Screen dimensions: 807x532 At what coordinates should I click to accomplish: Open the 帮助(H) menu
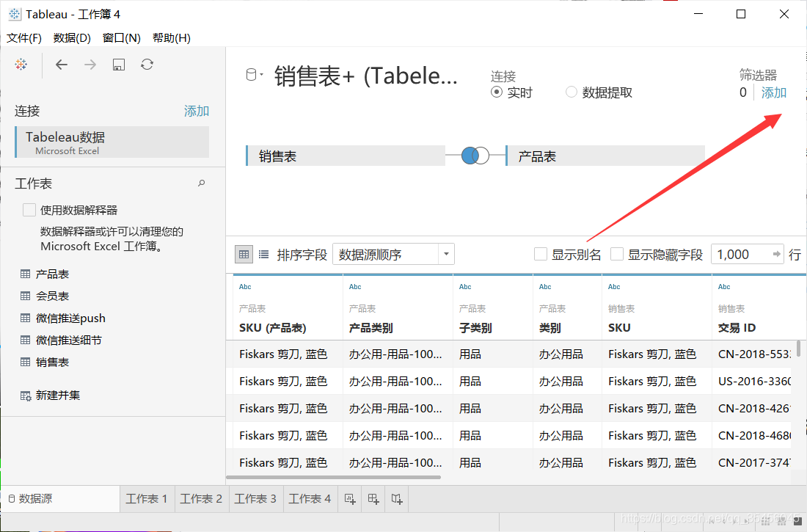[172, 37]
